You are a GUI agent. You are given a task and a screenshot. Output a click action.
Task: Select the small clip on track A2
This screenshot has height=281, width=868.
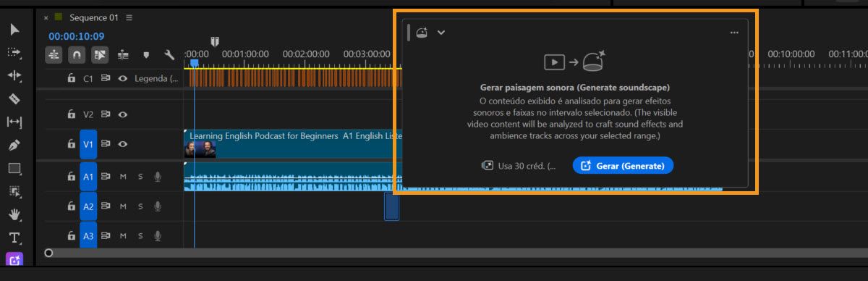point(391,206)
